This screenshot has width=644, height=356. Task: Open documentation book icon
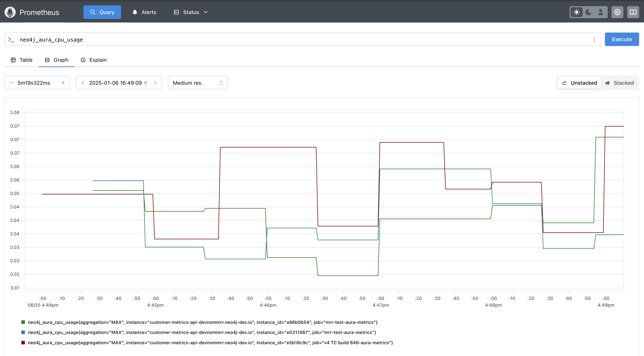coord(633,12)
